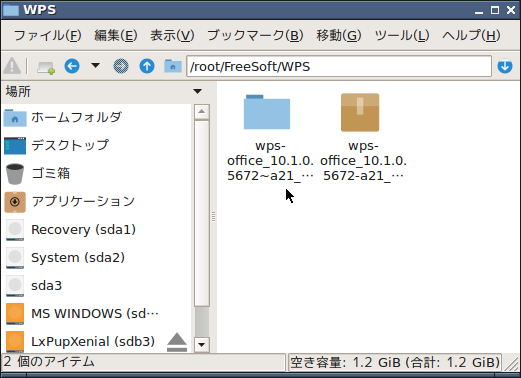Go back with the left arrow
Screen dimensions: 521x378
click(72, 66)
